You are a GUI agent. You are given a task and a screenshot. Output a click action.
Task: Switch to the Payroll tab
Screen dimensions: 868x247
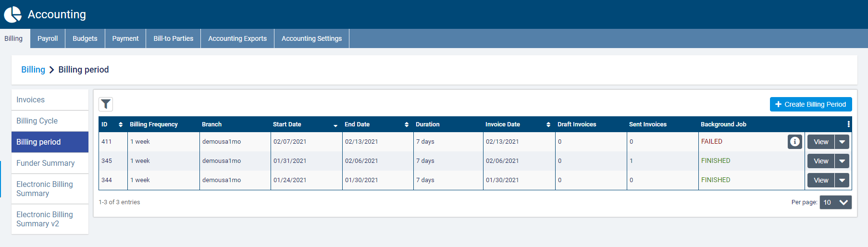(48, 38)
